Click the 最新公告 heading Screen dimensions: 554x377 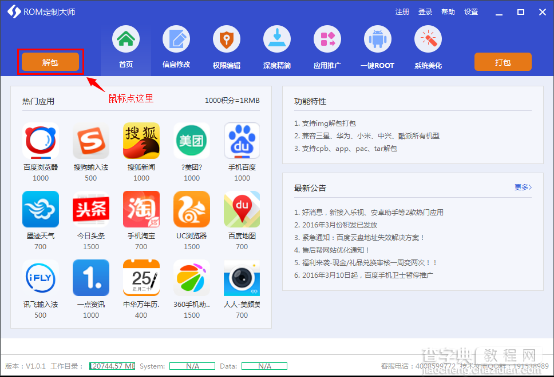[310, 188]
